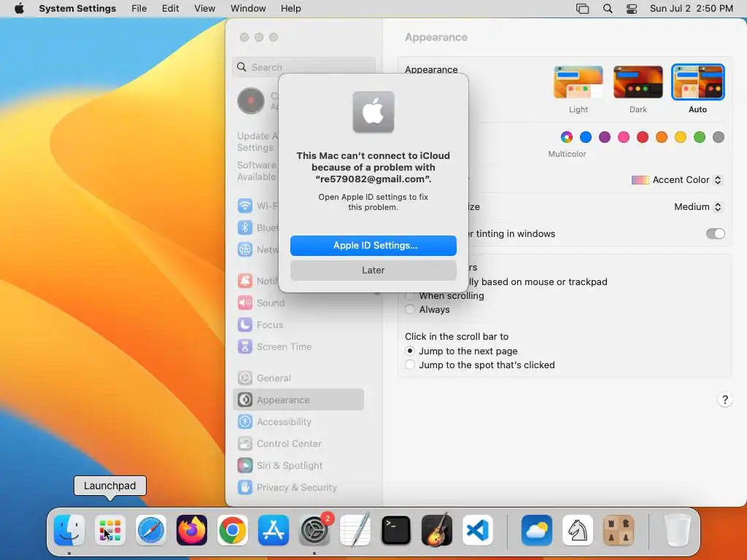Select Jump to the spot that's clicked
Image resolution: width=747 pixels, height=560 pixels.
click(409, 365)
